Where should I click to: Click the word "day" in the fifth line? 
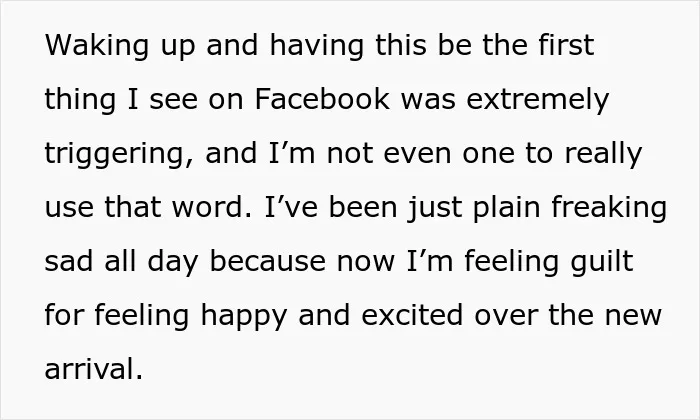tap(172, 262)
